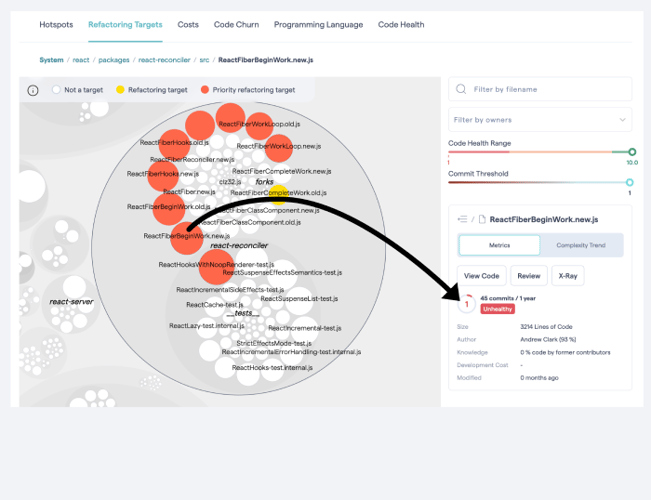Toggle the 'Not a target' legend filter
Viewport: 651px width, 500px height.
point(57,90)
